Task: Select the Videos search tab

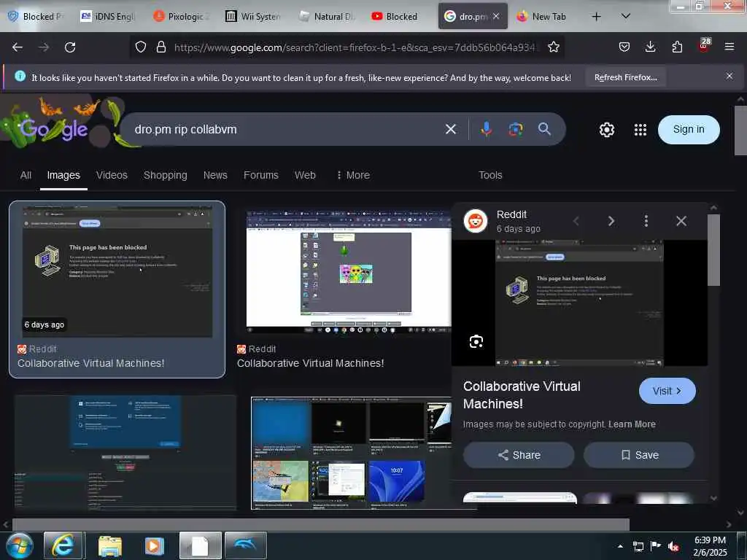Action: coord(112,175)
